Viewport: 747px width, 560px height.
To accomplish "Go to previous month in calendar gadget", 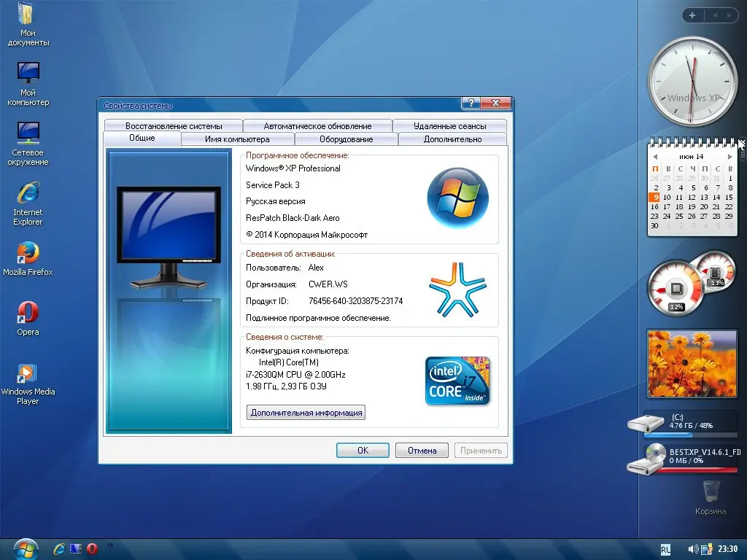I will (655, 157).
